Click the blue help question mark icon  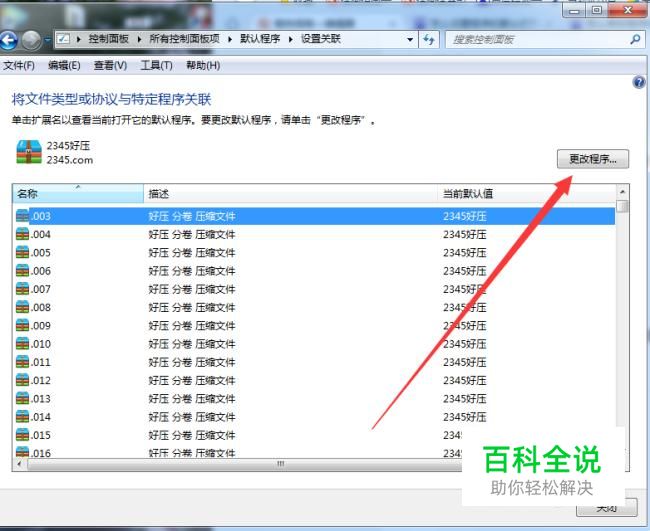(x=639, y=82)
